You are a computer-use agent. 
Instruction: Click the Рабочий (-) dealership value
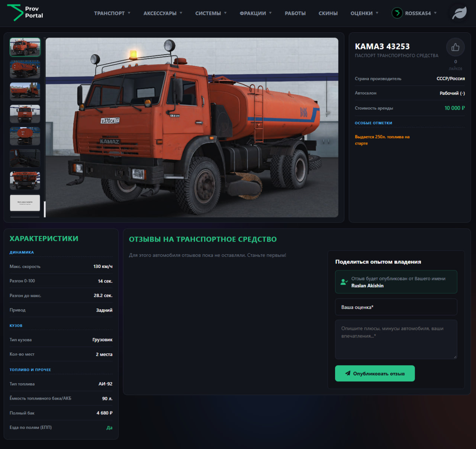click(x=452, y=93)
